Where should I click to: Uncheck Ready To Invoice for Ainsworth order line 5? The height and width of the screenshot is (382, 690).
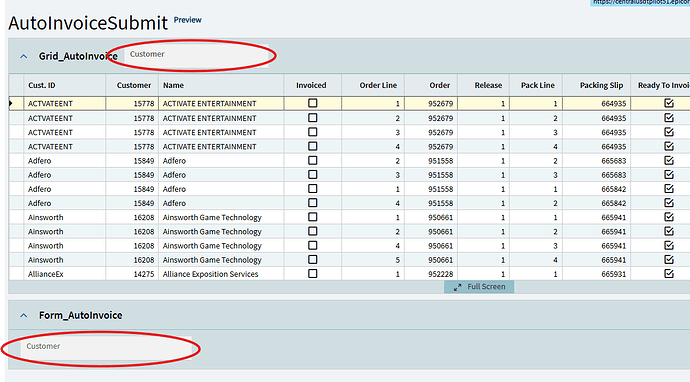669,260
